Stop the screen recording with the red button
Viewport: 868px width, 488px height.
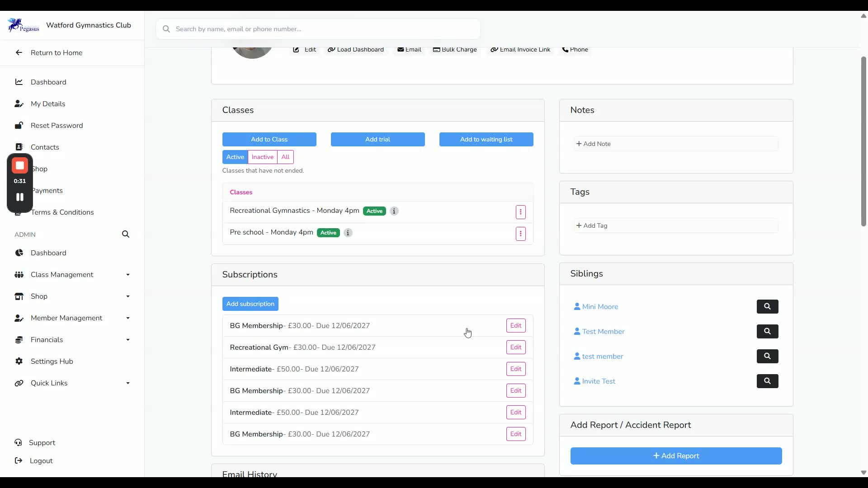[20, 165]
